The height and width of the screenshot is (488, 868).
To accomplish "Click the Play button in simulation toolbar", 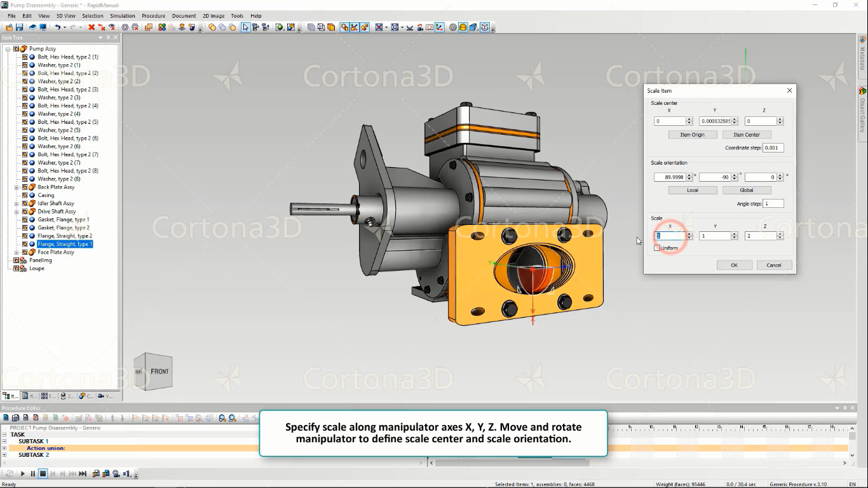I will pos(23,473).
